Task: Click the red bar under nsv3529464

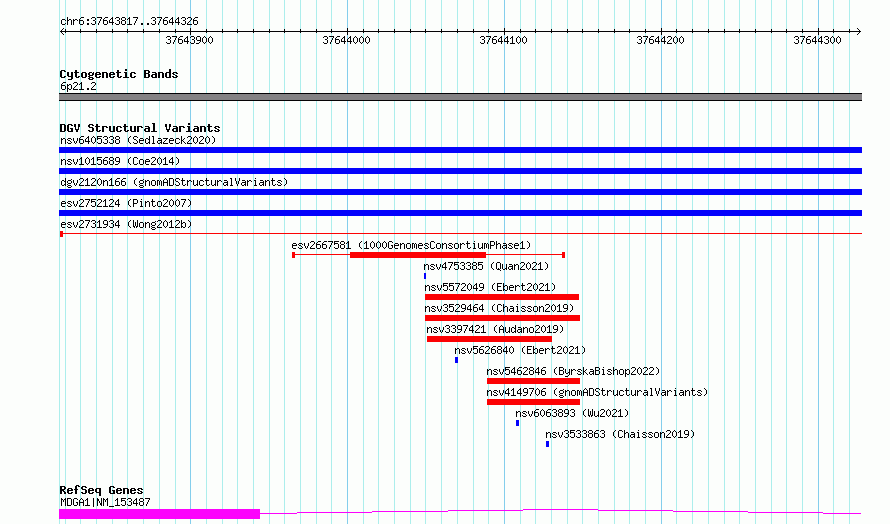Action: (502, 318)
